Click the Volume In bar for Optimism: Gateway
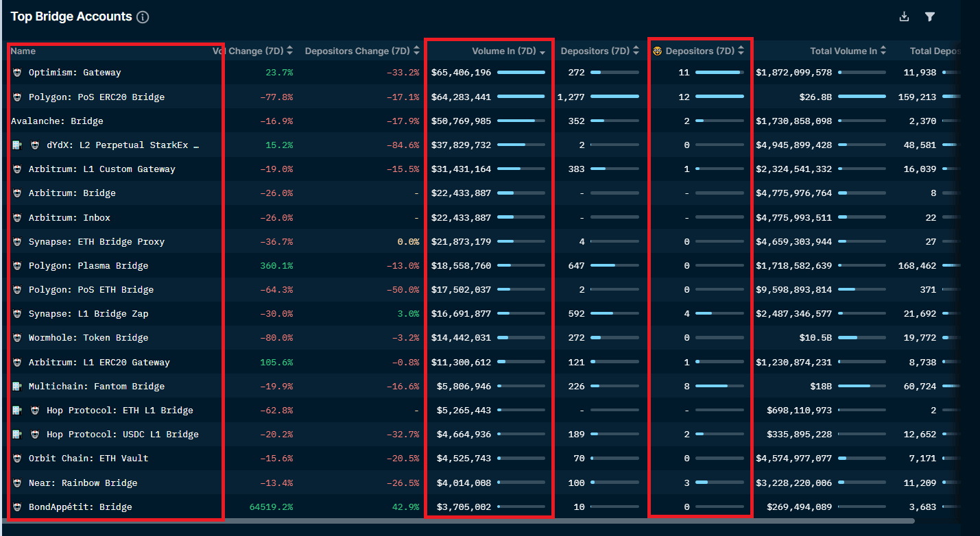Viewport: 980px width, 536px height. (521, 73)
